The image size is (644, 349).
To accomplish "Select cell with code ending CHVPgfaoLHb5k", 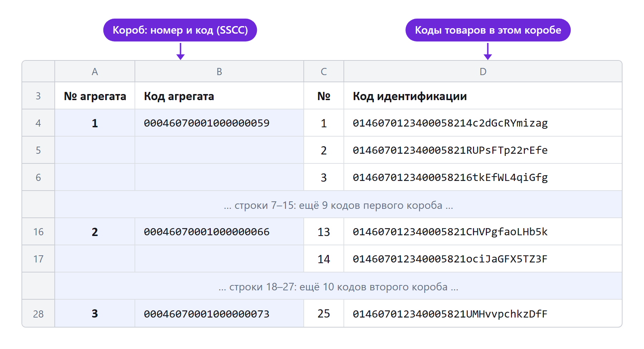I will [x=483, y=232].
